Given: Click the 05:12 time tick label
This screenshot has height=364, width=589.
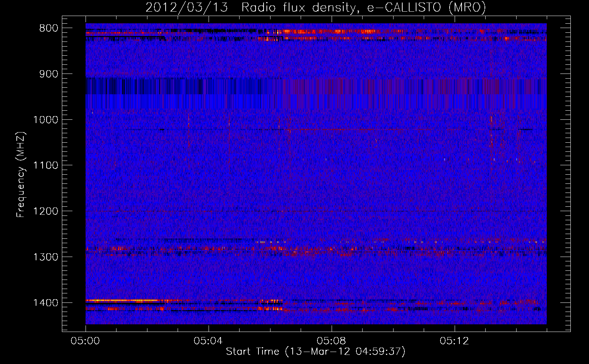Looking at the screenshot, I should click(454, 341).
